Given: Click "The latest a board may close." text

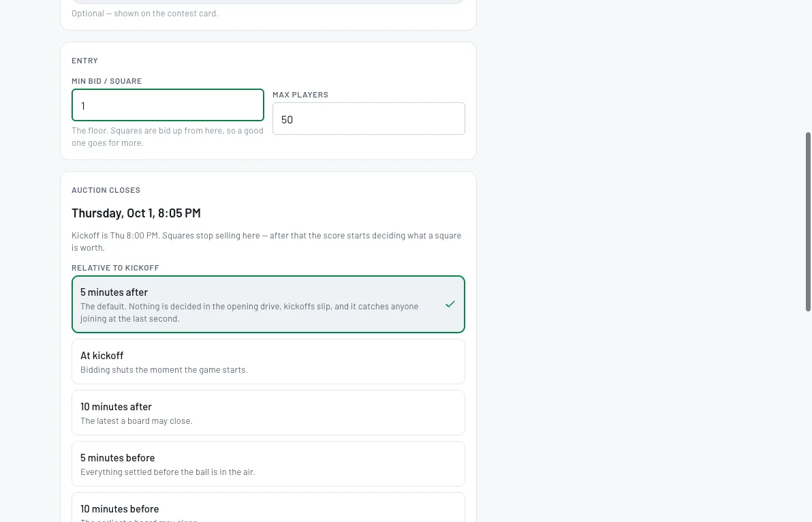Looking at the screenshot, I should pyautogui.click(x=136, y=421).
